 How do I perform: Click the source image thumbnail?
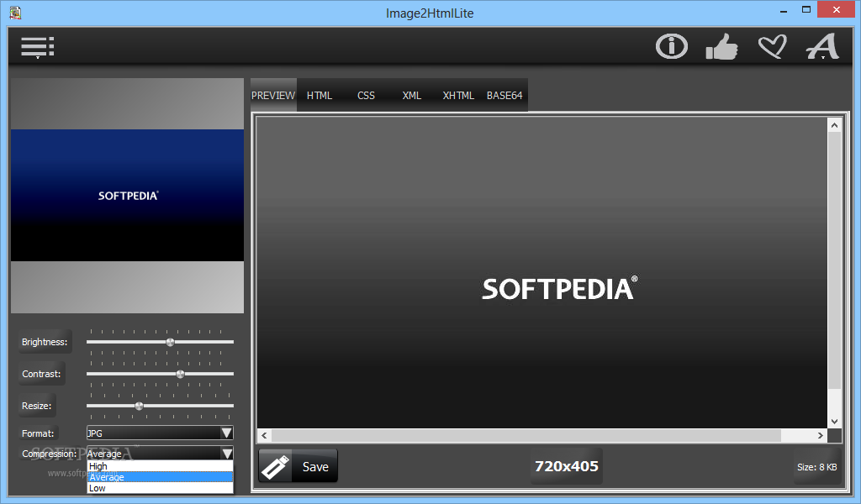128,196
